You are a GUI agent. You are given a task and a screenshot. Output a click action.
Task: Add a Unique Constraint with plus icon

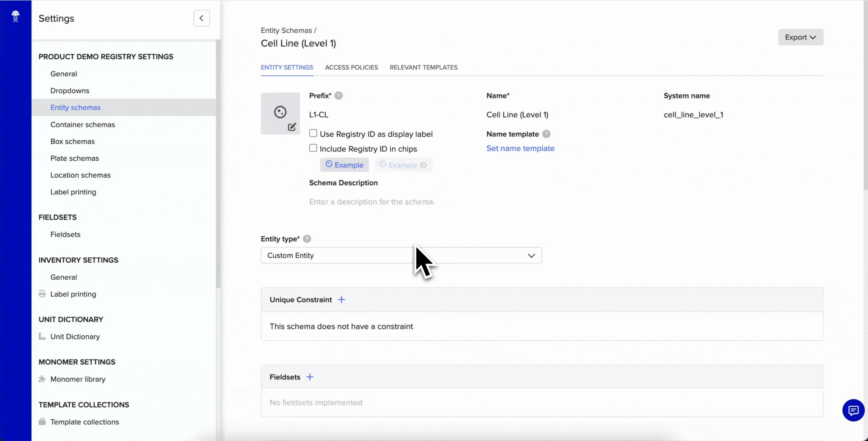point(342,300)
